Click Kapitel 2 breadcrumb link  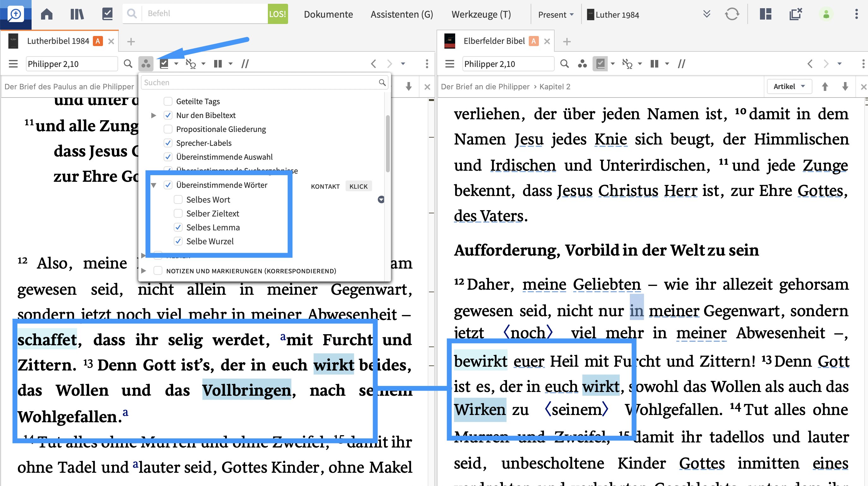point(555,87)
